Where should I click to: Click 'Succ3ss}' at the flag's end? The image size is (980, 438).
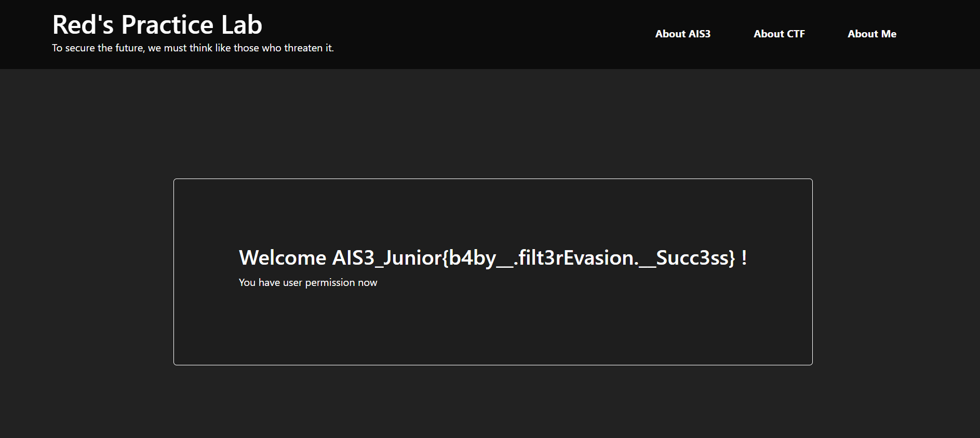tap(695, 257)
